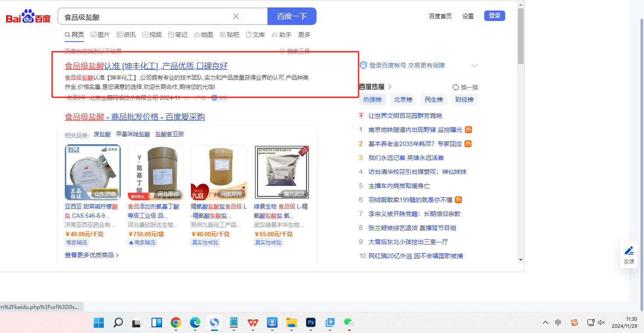Screen dimensions: 644x333
Task: Switch to Sogou browser on the taskbar
Action: (215, 323)
